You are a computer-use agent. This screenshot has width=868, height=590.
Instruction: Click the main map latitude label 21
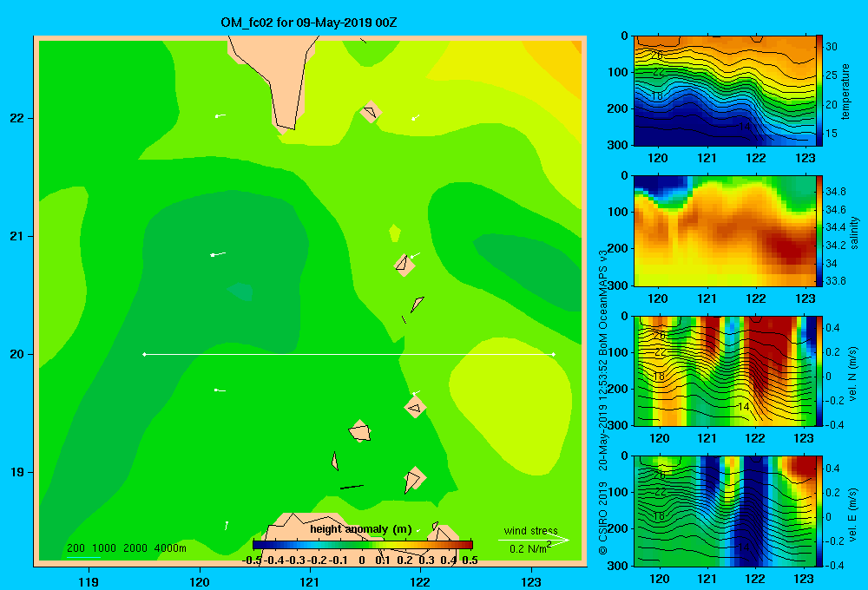(x=16, y=236)
